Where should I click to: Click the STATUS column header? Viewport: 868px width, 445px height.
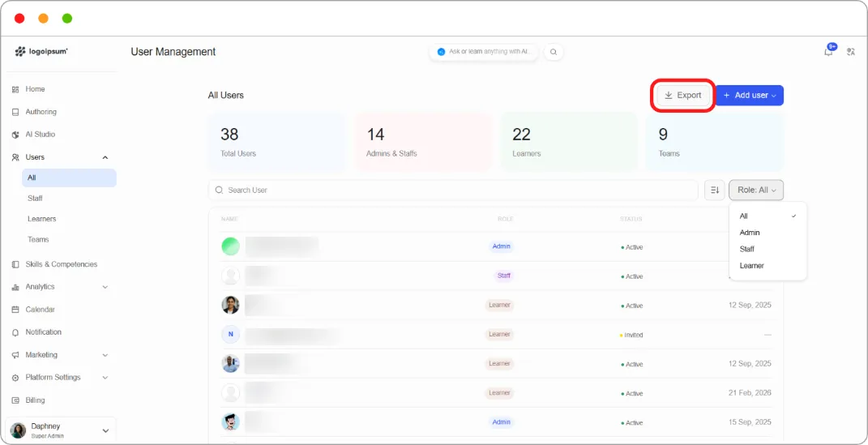tap(631, 219)
